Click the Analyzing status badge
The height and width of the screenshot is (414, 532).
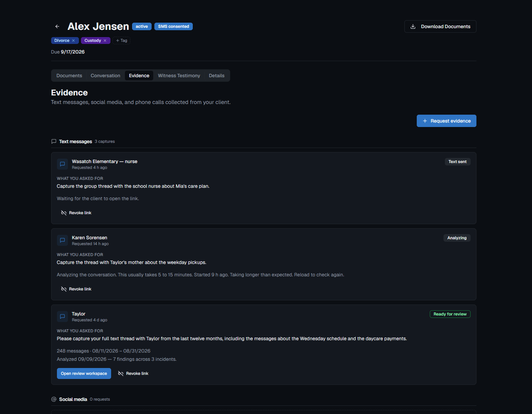click(x=457, y=238)
